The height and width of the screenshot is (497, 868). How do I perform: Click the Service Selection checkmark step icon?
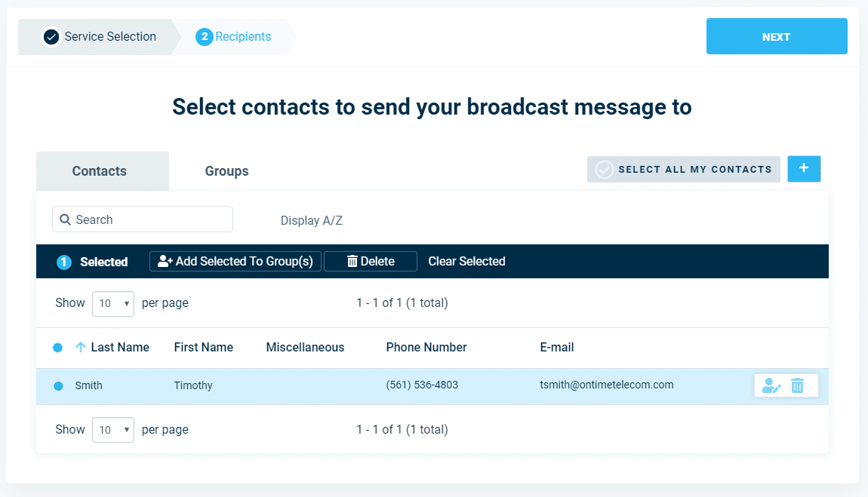coord(51,37)
